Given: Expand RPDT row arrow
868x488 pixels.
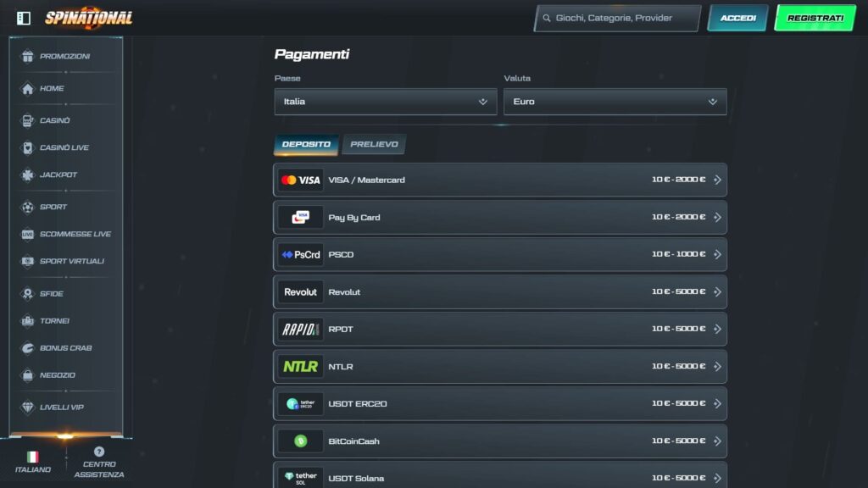Looking at the screenshot, I should coord(717,330).
